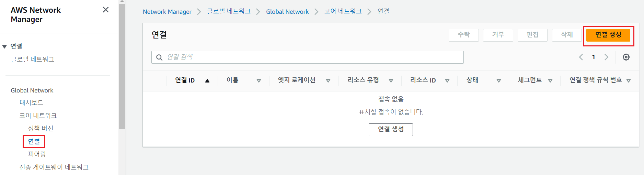
Task: Open 피어링 in the sidebar
Action: 37,154
